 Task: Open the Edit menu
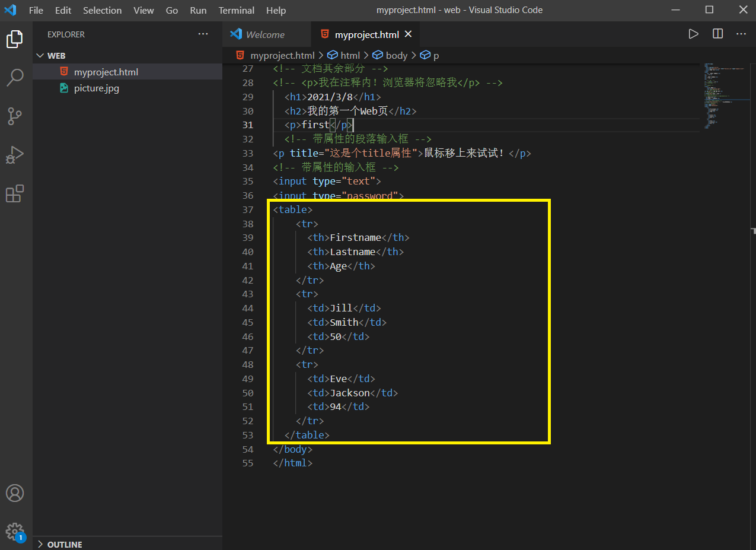pos(63,10)
